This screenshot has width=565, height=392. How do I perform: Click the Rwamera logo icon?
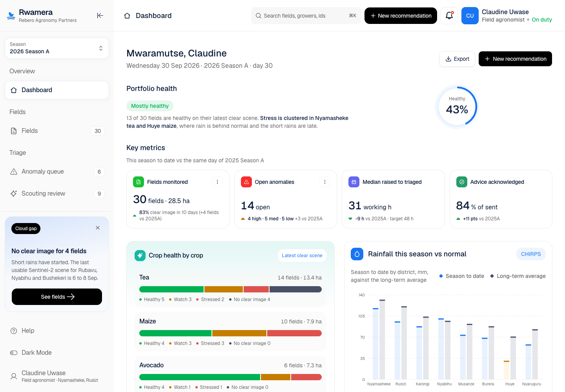tap(11, 16)
